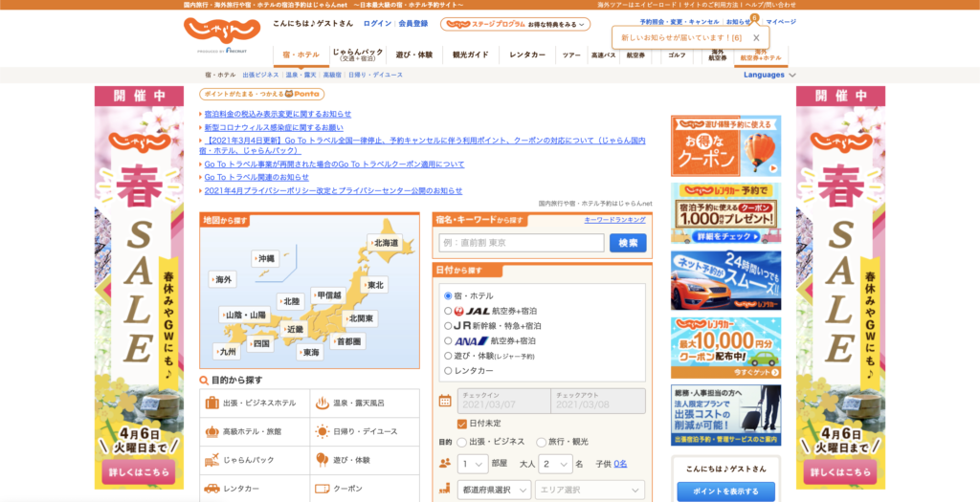Open the マイページ link

coord(781,21)
